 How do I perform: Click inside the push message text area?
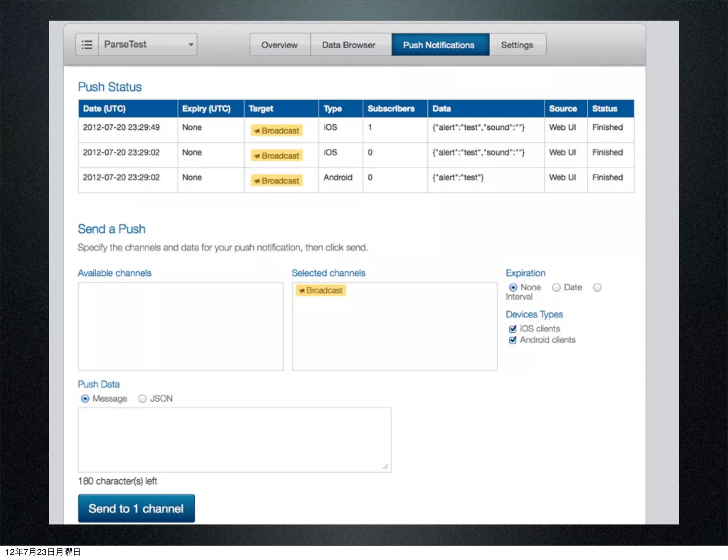point(235,440)
